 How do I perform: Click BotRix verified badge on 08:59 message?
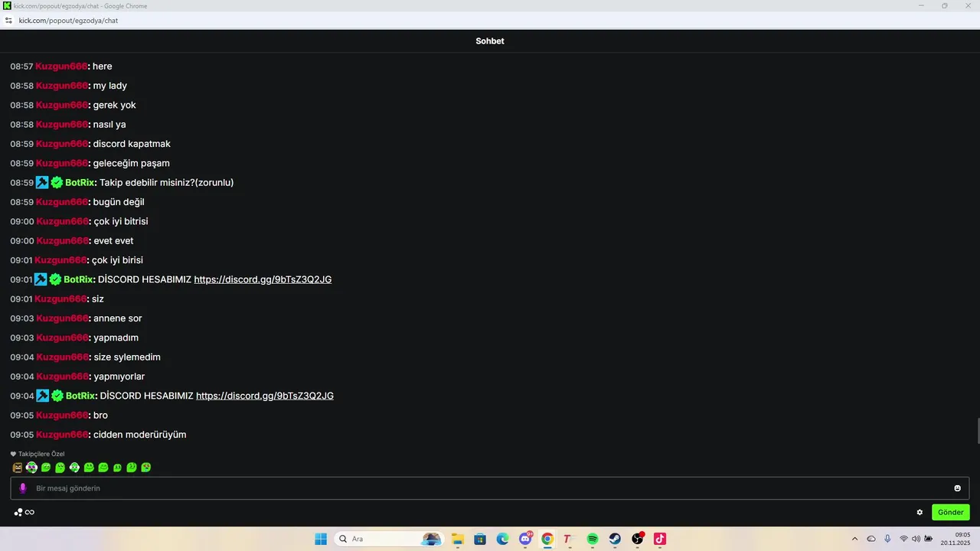click(57, 182)
